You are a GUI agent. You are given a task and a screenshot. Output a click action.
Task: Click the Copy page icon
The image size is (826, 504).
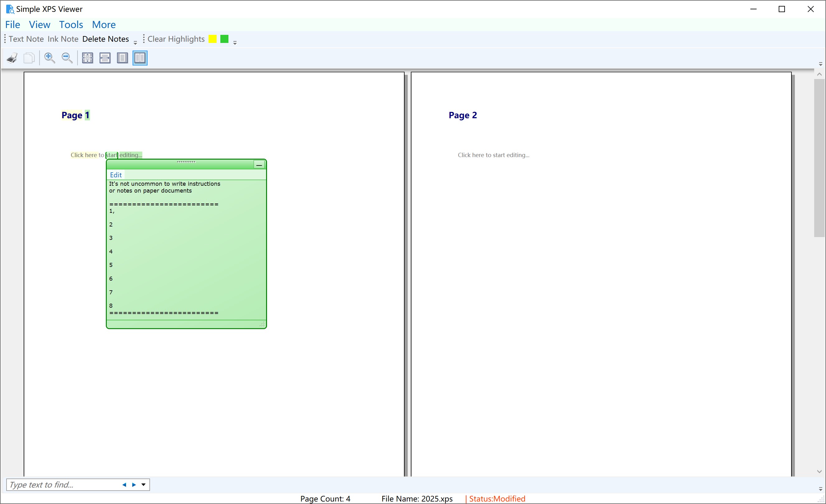[29, 58]
